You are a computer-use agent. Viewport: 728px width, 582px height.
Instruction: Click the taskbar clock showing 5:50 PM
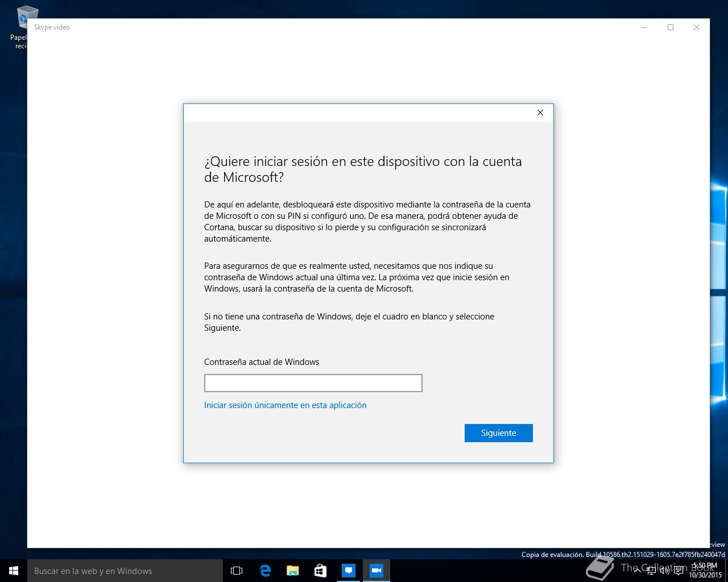coord(705,571)
